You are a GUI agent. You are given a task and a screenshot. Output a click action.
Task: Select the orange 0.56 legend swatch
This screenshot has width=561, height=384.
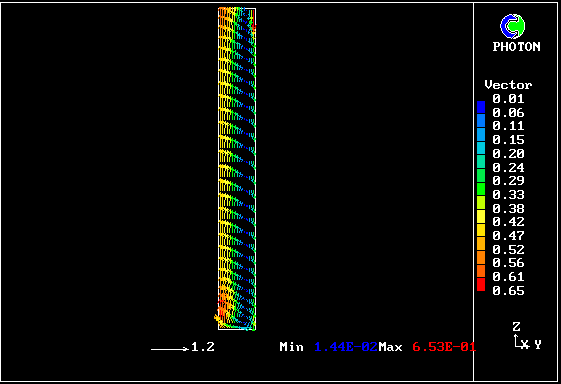click(481, 257)
